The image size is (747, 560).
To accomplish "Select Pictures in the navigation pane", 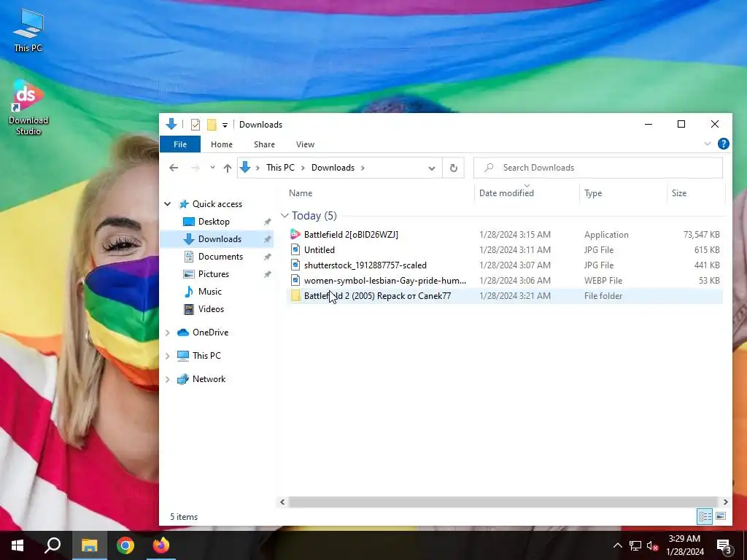I will click(x=214, y=274).
